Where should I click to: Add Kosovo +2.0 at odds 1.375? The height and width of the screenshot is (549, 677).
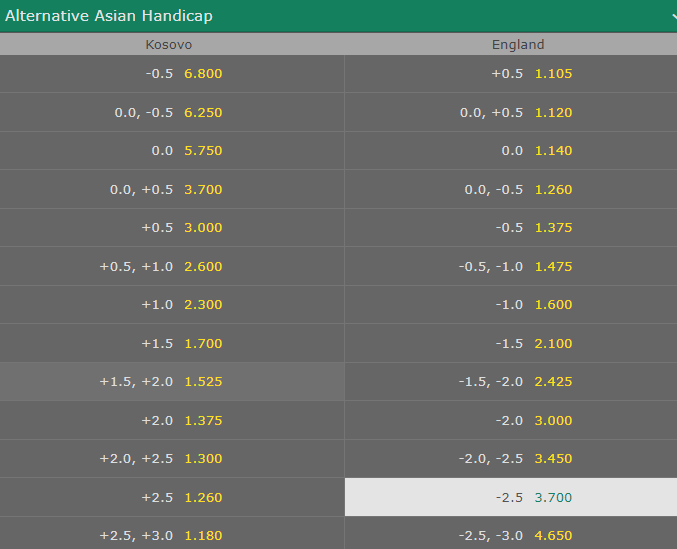point(172,420)
